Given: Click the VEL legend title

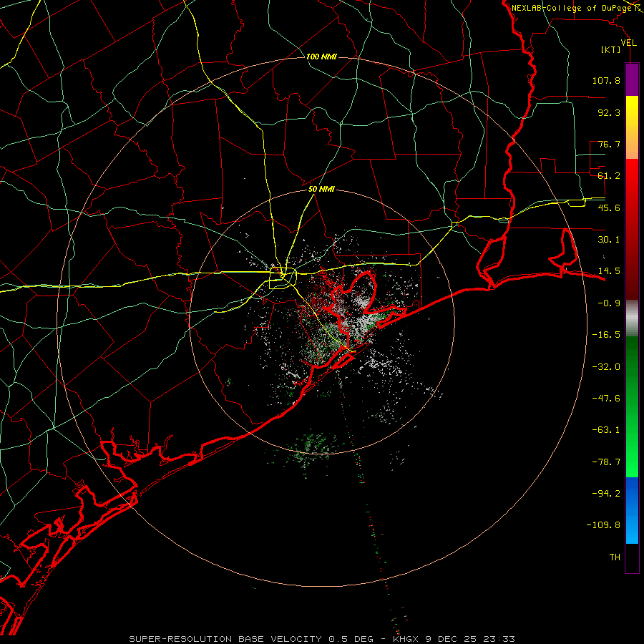Looking at the screenshot, I should pyautogui.click(x=628, y=43).
